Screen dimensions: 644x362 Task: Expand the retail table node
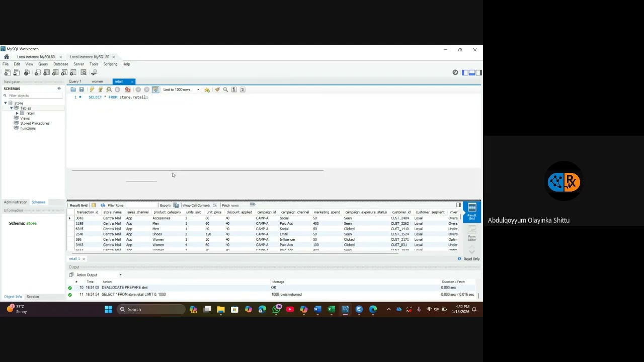[18, 113]
